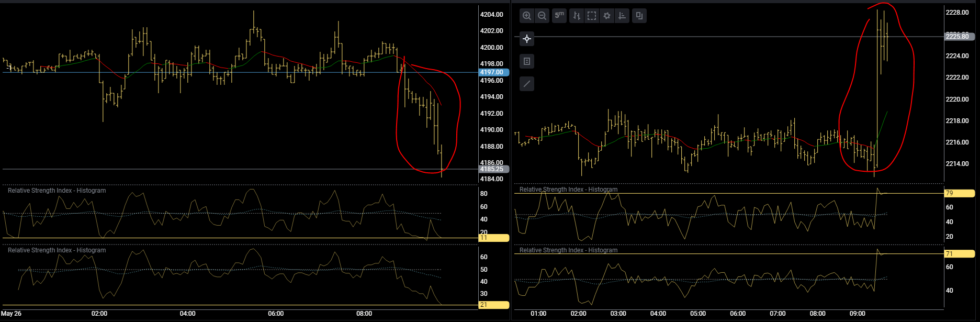
Task: Click the 4204.00 price axis value
Action: pyautogui.click(x=492, y=15)
